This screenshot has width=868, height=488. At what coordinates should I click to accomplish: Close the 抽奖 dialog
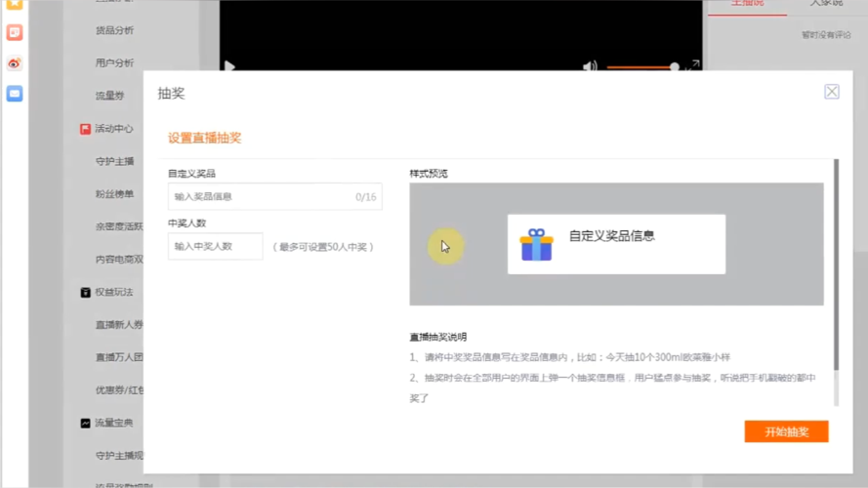(x=832, y=92)
